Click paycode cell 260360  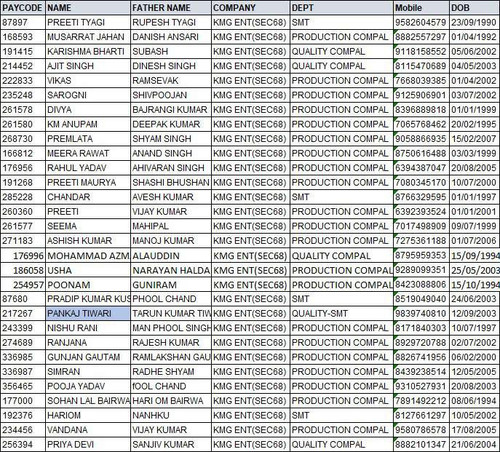23,212
